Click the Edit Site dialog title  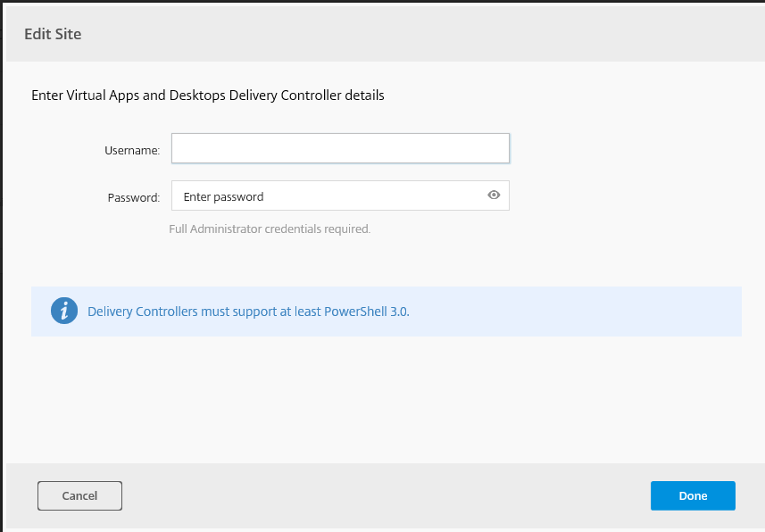point(53,34)
